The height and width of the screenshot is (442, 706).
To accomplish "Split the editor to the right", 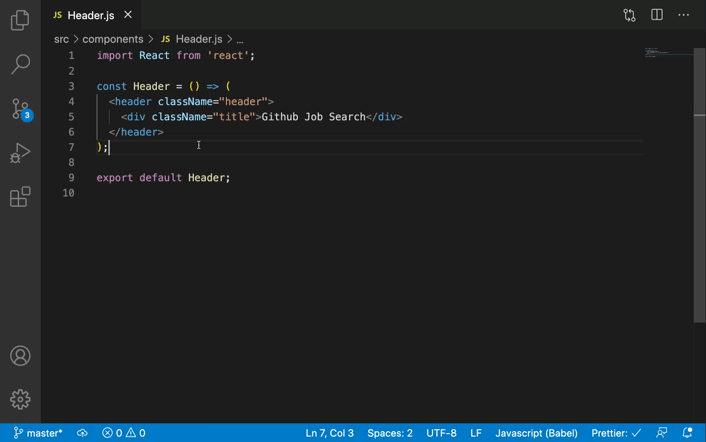I will (x=657, y=15).
